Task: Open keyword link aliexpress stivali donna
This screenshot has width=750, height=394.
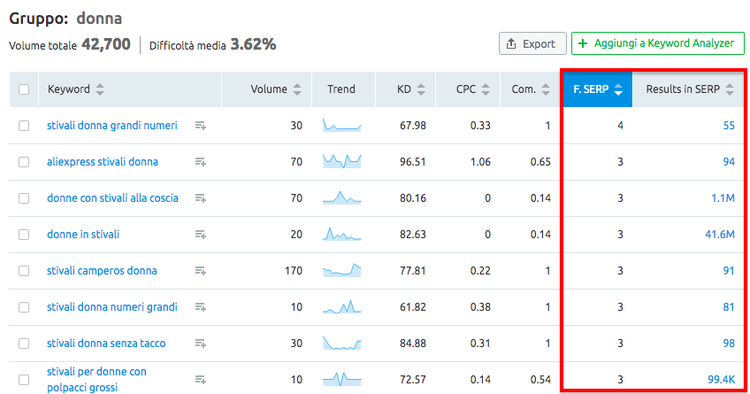Action: 102,162
